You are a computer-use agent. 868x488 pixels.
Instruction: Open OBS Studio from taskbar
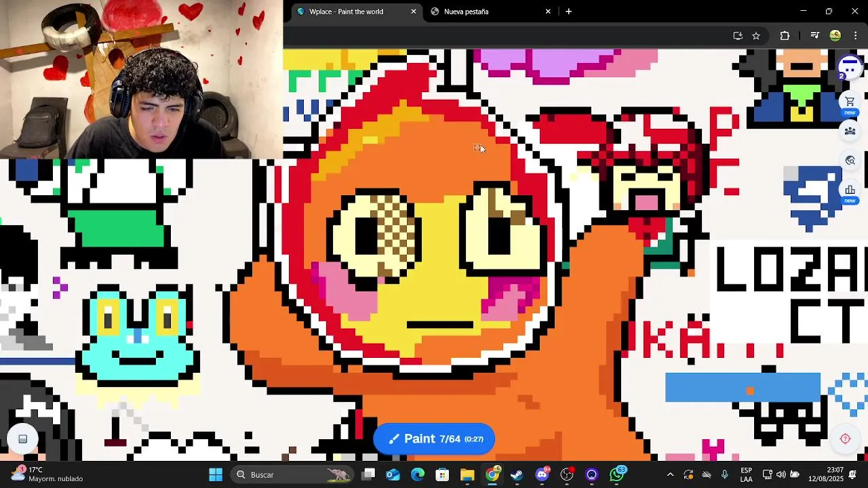(567, 474)
